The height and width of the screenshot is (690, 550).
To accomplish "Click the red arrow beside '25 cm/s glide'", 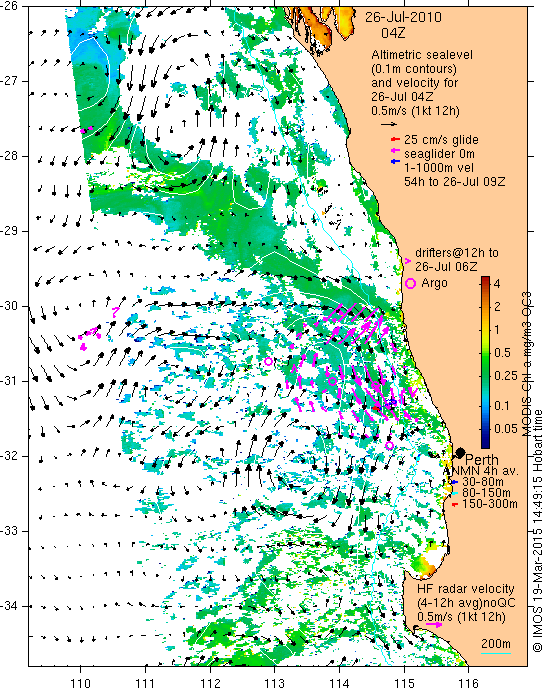I will pos(395,139).
